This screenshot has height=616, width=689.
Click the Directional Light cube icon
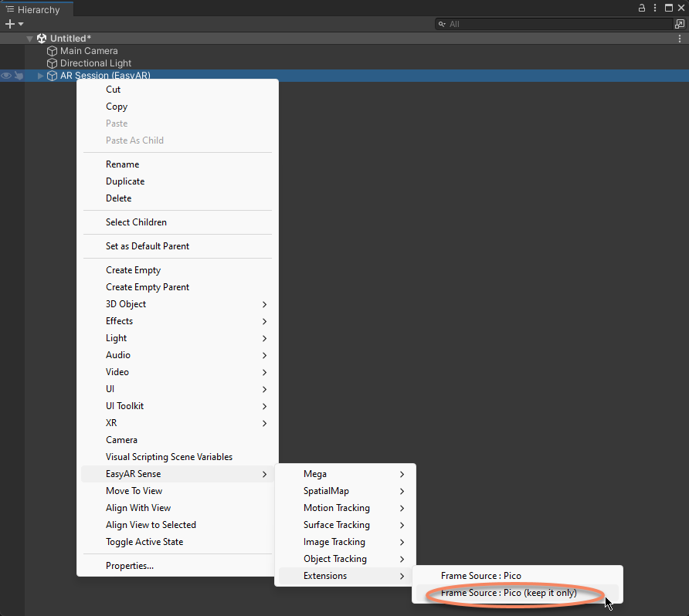click(x=53, y=63)
